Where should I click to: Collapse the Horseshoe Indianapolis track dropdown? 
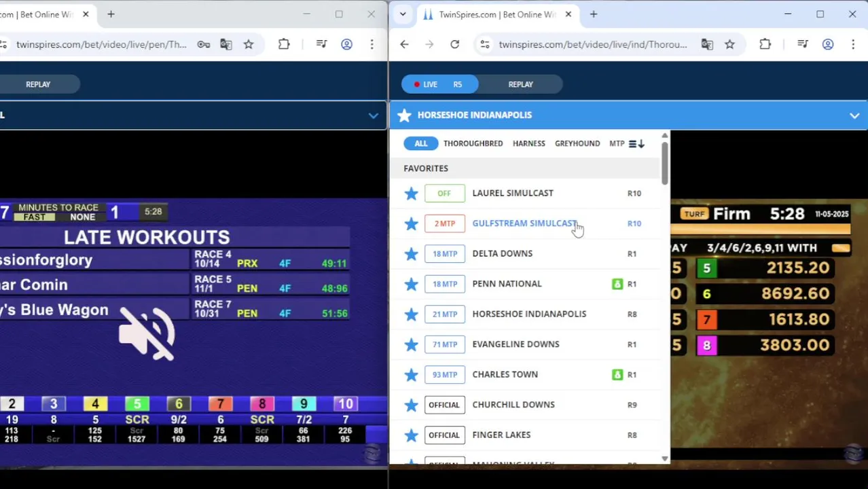[854, 115]
